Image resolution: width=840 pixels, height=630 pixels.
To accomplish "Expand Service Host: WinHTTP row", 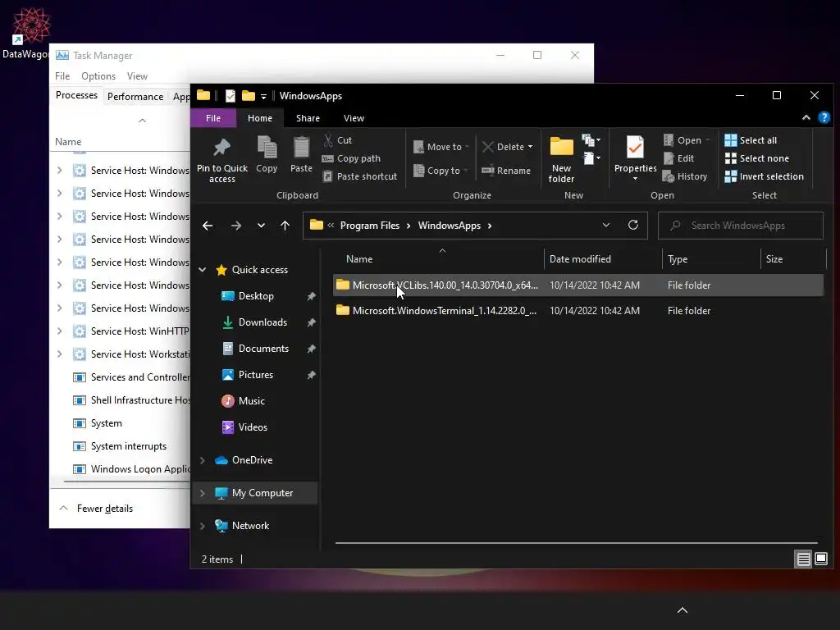I will click(59, 331).
